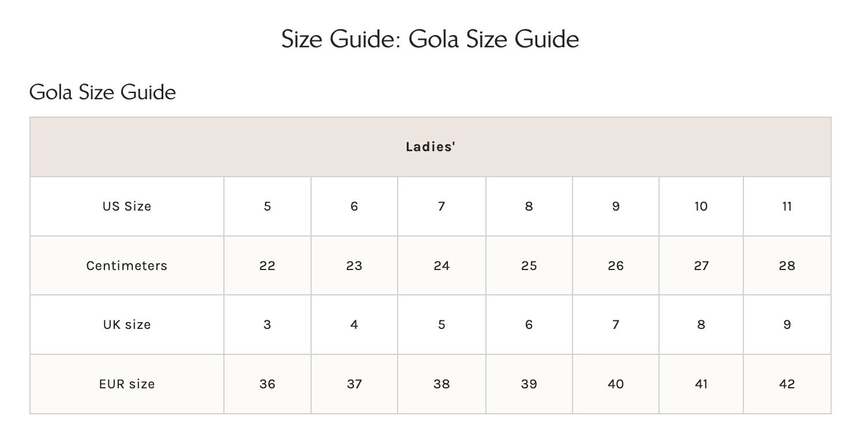This screenshot has height=442, width=868.
Task: Select the 22 centimeters cell
Action: pyautogui.click(x=267, y=266)
